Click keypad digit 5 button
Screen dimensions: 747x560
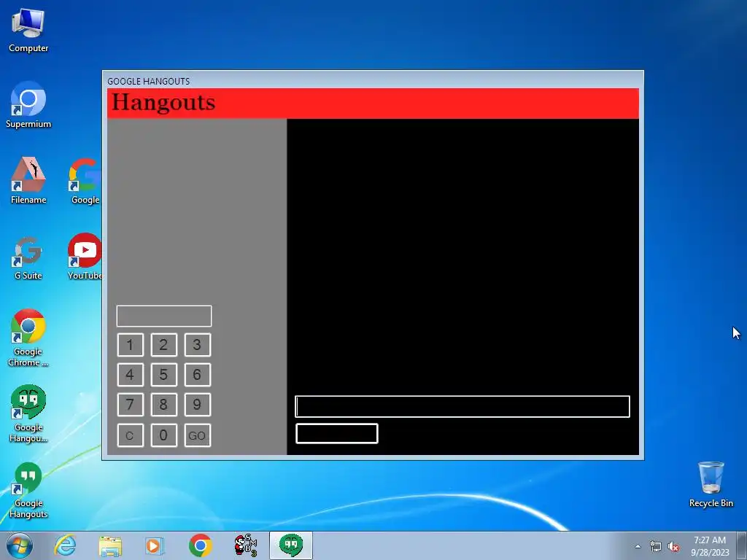pos(164,375)
